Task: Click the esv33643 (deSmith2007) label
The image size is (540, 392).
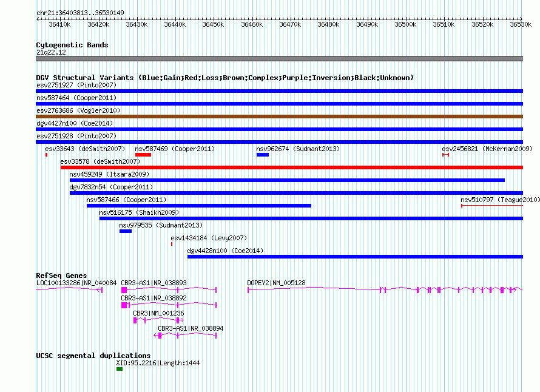Action: click(x=85, y=149)
